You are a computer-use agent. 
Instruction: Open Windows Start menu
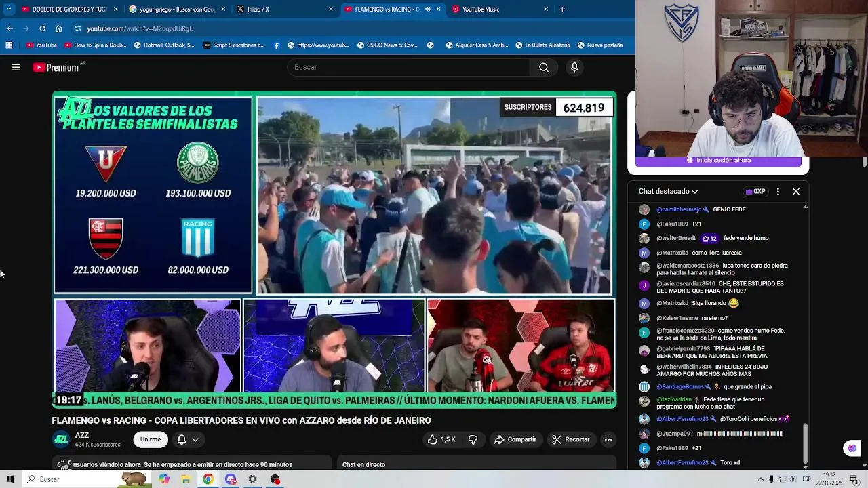point(10,479)
